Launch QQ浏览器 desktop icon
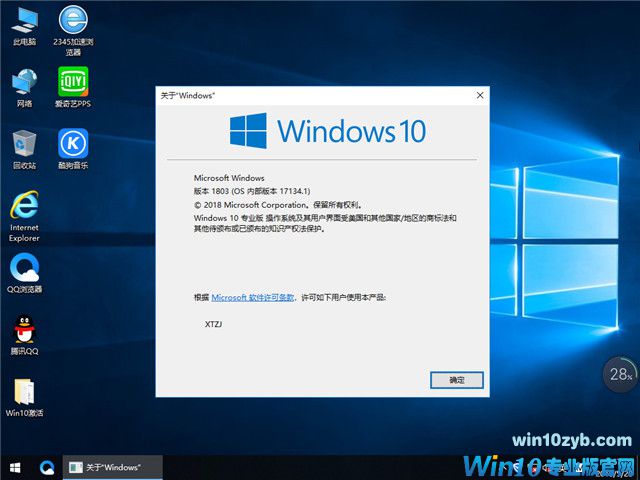The image size is (640, 480). tap(24, 273)
